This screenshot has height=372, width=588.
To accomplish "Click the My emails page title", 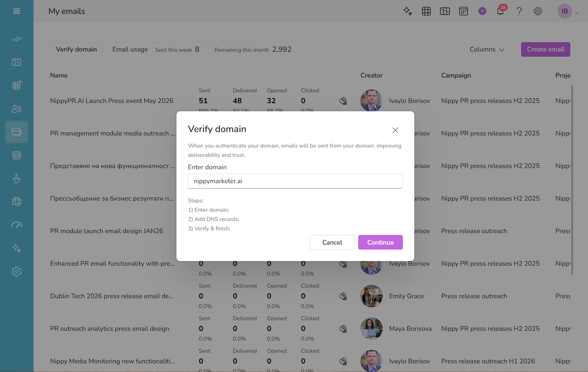I will pos(67,11).
